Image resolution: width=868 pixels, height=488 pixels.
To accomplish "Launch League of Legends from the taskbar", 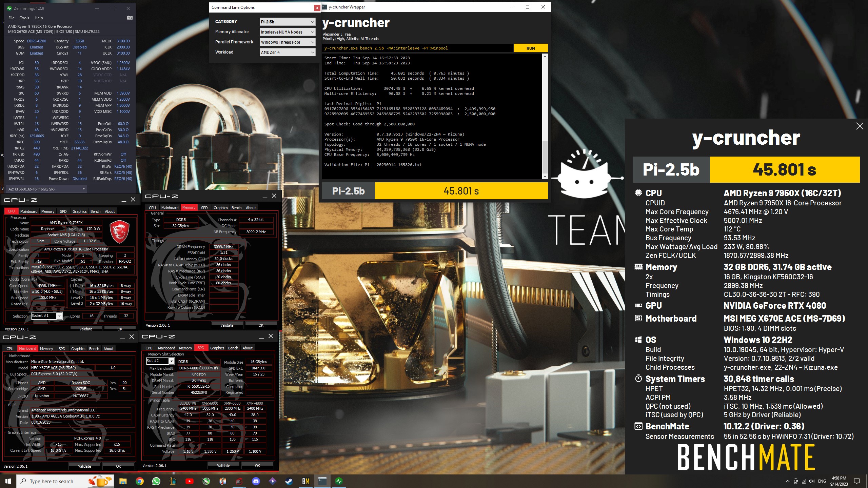I will tap(173, 481).
